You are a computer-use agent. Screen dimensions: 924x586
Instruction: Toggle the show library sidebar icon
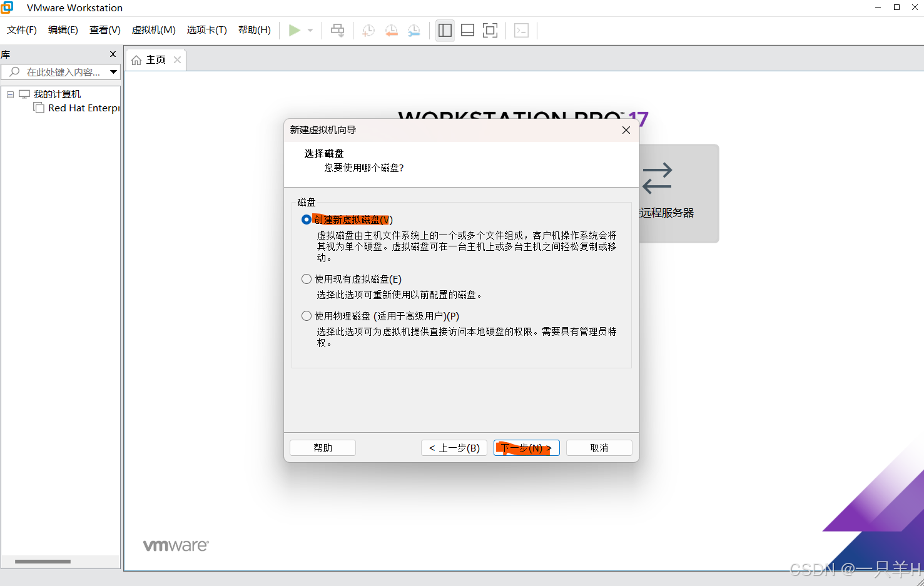[445, 30]
